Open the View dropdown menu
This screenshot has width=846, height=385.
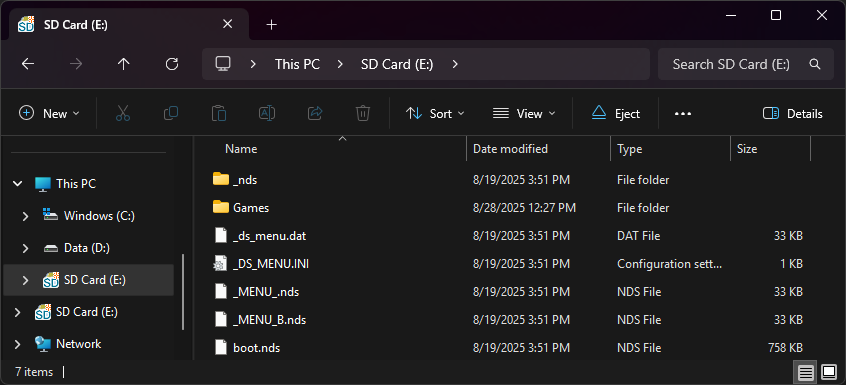(524, 114)
